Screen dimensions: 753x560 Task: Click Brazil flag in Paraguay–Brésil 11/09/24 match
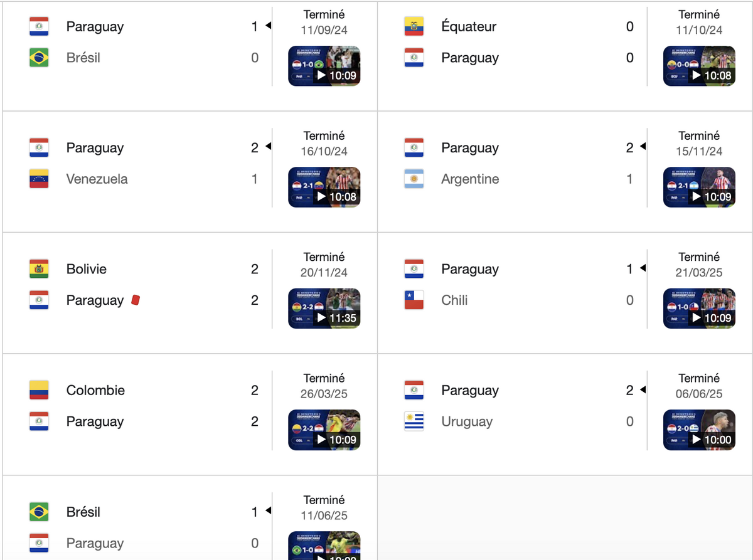(x=39, y=58)
